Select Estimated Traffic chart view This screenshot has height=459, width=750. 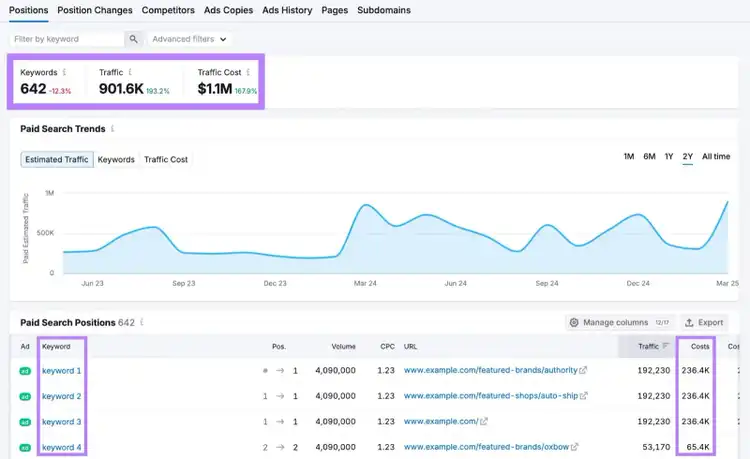click(57, 159)
